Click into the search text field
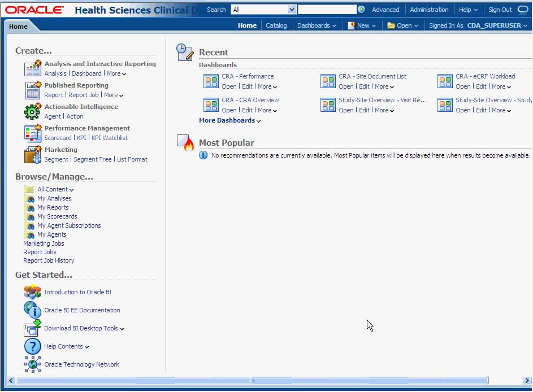 coord(327,10)
